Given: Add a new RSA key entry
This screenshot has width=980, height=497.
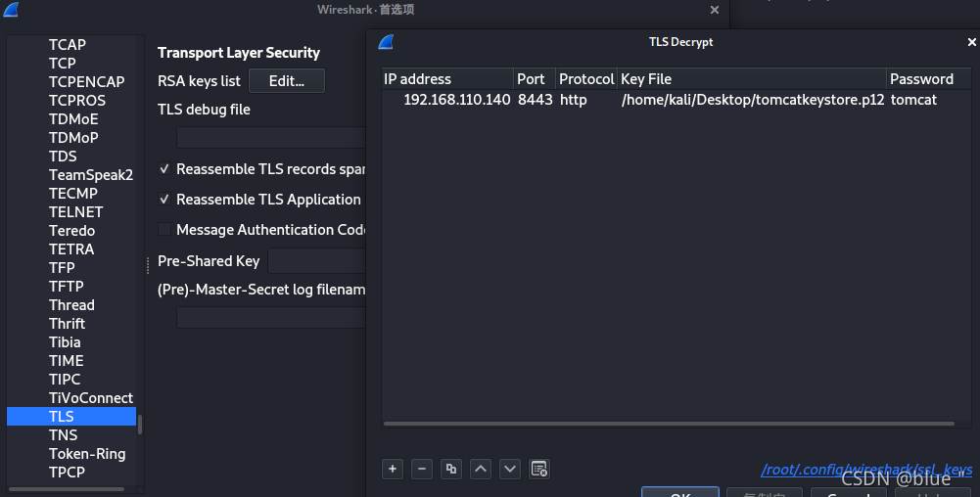Looking at the screenshot, I should coord(393,469).
